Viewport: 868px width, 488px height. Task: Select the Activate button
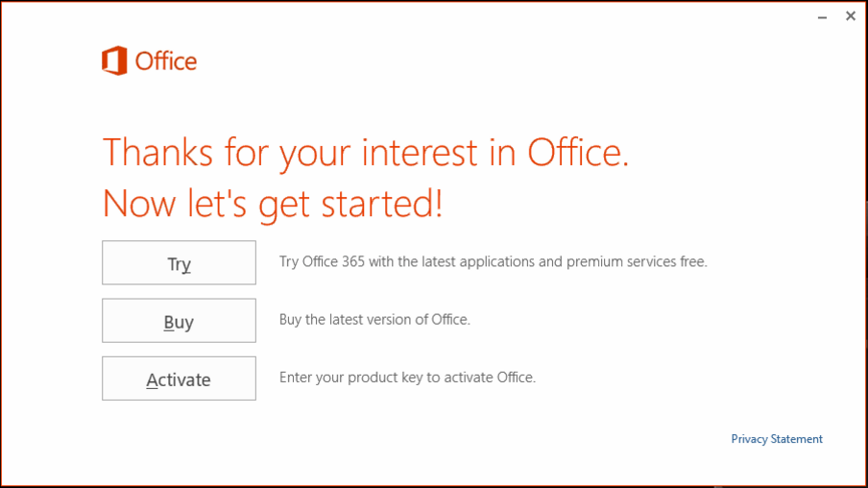[179, 378]
